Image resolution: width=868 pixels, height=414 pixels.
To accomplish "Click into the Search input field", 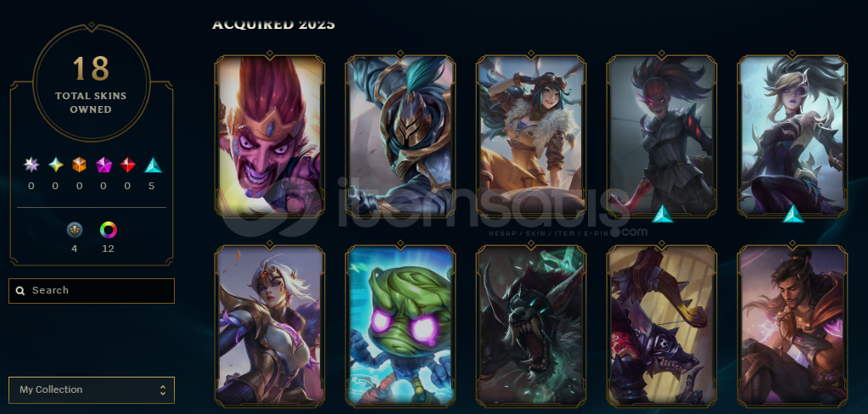I will point(92,291).
